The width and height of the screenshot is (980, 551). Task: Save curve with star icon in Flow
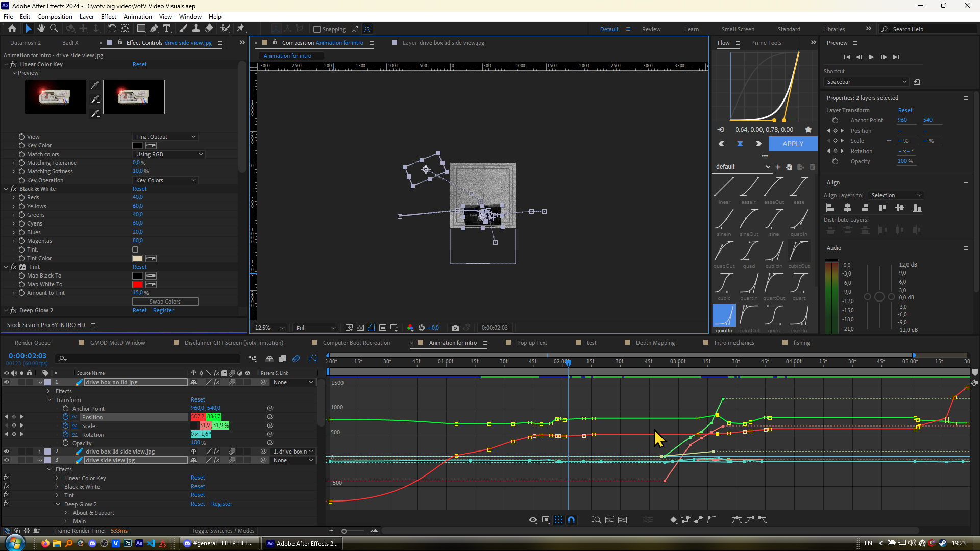tap(808, 130)
